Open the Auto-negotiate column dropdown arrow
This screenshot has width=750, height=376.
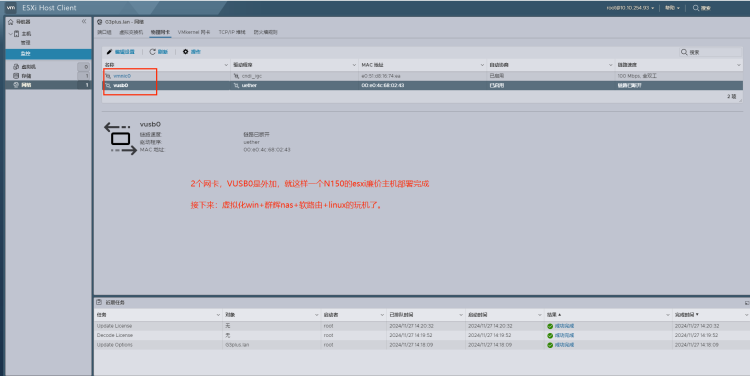611,65
